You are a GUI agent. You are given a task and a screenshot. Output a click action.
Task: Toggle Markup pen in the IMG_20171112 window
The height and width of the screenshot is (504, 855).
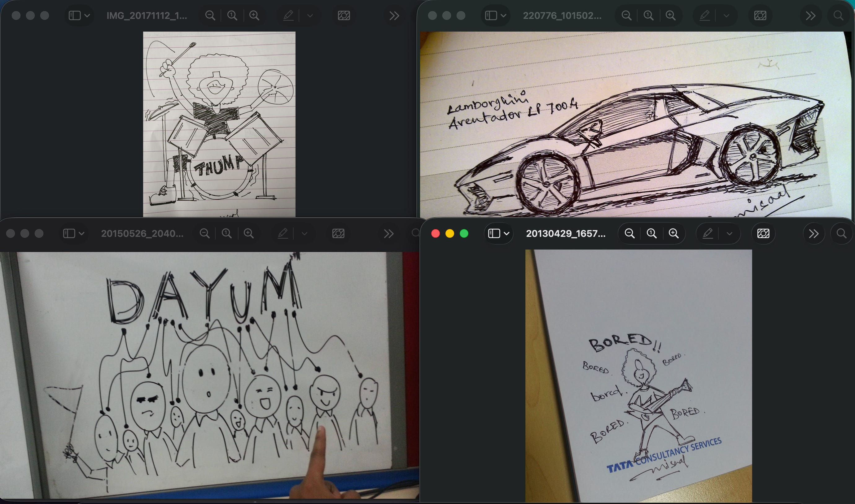click(x=288, y=15)
